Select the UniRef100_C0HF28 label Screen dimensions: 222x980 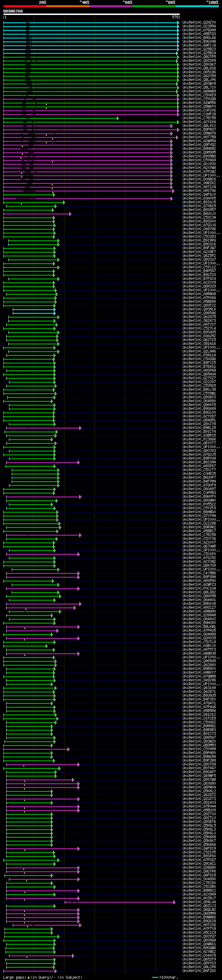click(x=199, y=114)
